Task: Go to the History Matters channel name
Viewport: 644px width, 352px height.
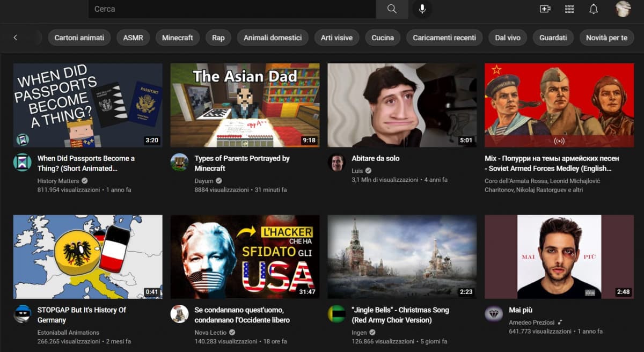Action: (58, 181)
